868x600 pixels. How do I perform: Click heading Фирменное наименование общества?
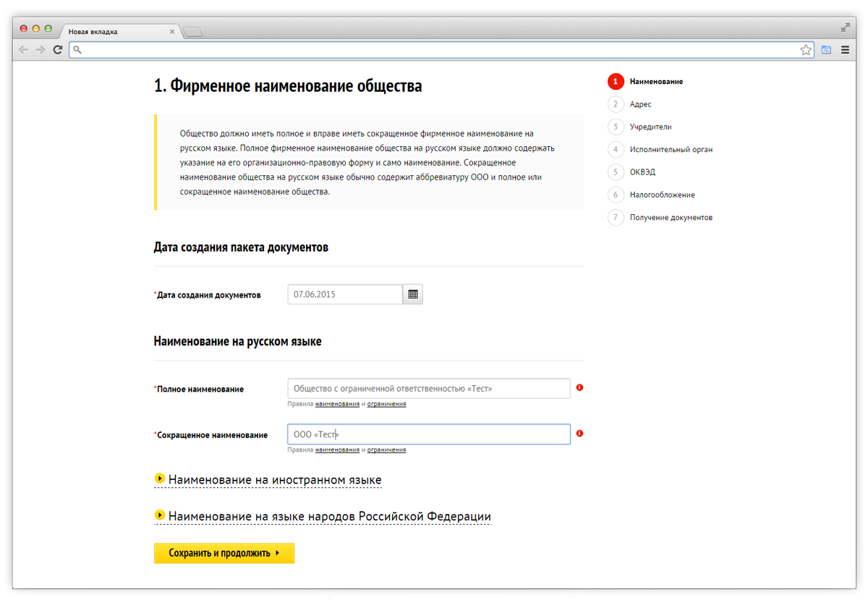[x=288, y=86]
